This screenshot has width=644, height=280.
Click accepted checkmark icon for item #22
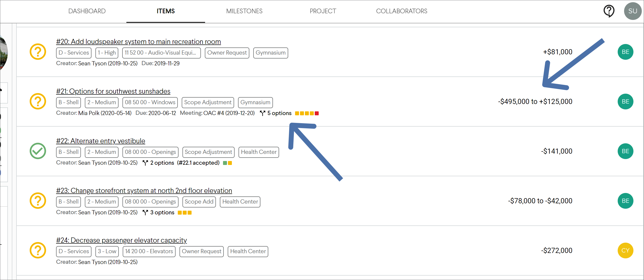38,151
